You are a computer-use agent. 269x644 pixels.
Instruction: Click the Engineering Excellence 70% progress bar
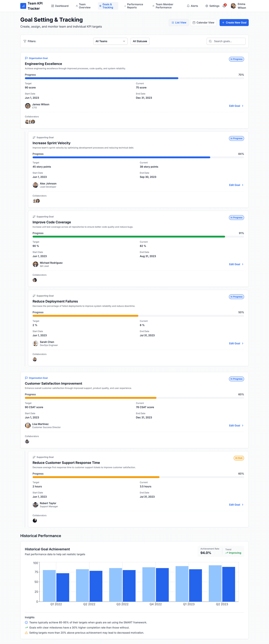tap(134, 78)
